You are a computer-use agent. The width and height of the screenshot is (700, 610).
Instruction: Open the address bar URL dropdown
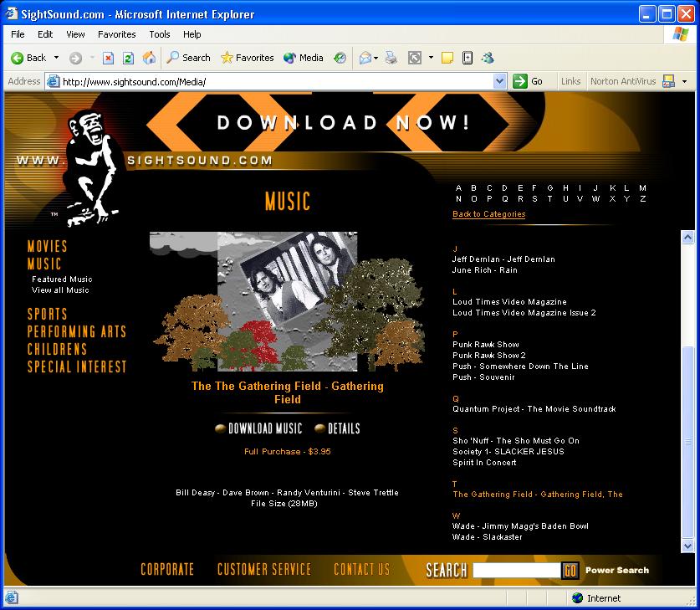(499, 81)
